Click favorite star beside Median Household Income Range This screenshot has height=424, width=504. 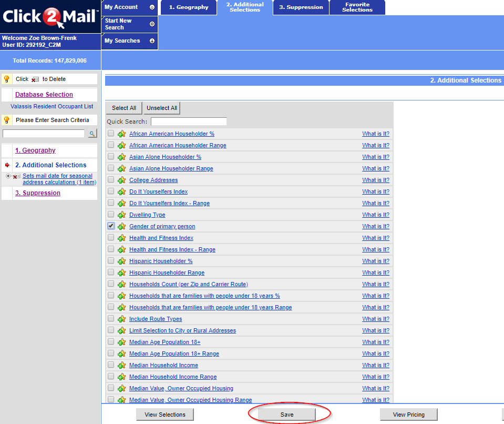point(121,377)
